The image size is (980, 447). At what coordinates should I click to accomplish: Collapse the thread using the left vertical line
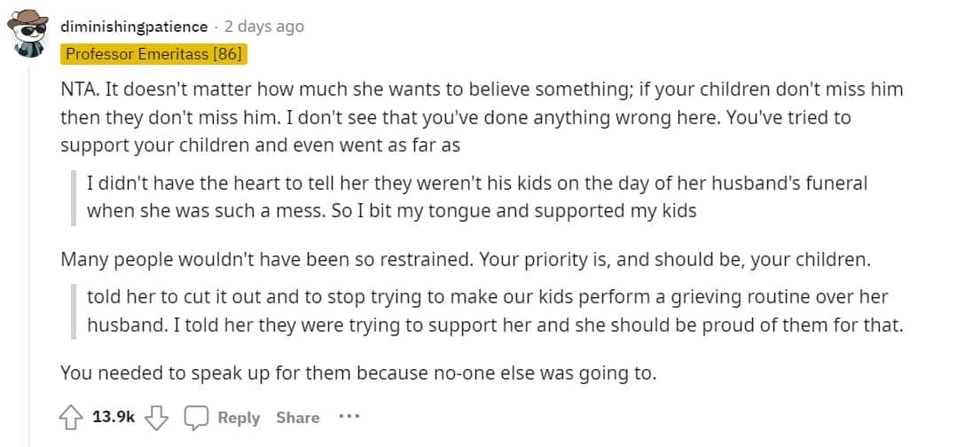[x=29, y=266]
